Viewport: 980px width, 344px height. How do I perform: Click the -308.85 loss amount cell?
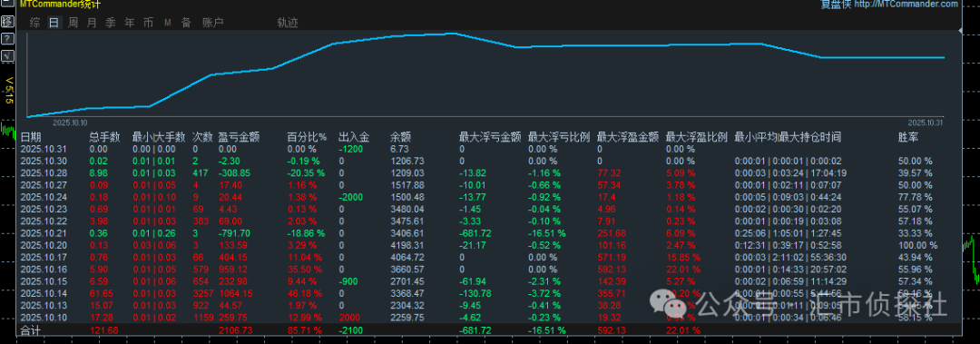click(x=234, y=172)
